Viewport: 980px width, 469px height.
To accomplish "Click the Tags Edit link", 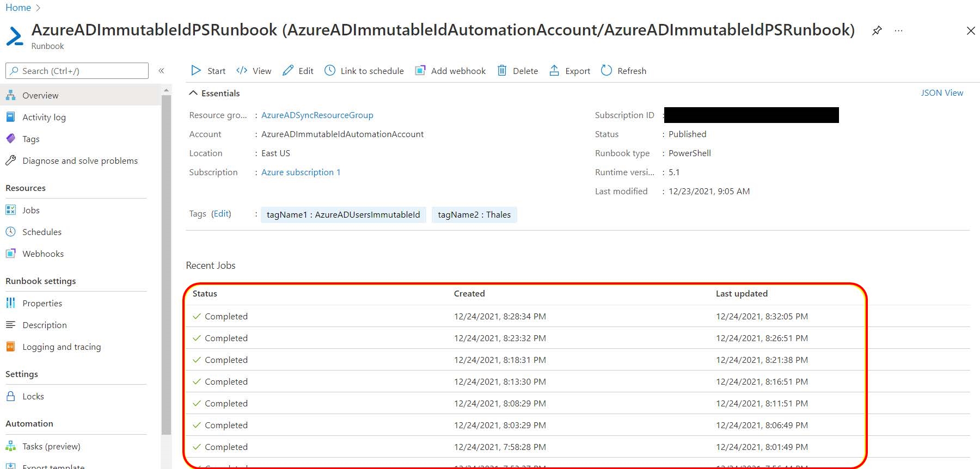I will click(x=221, y=214).
